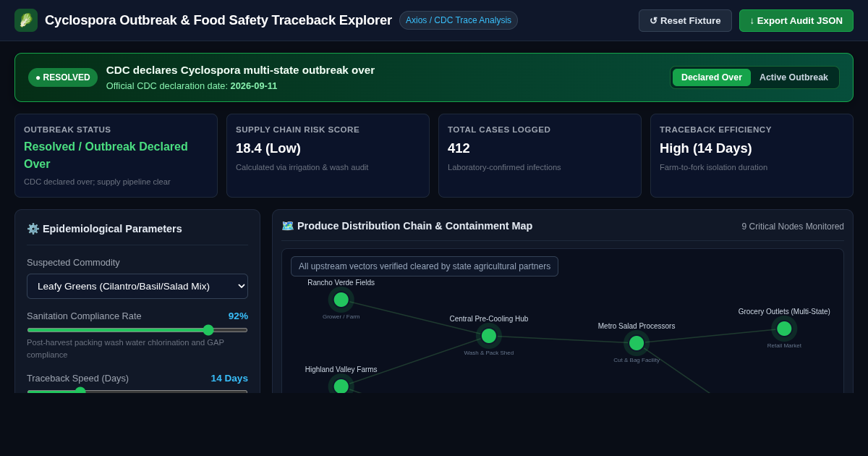Click the '92%' sanitation compliance value
This screenshot has width=868, height=456.
click(x=238, y=316)
